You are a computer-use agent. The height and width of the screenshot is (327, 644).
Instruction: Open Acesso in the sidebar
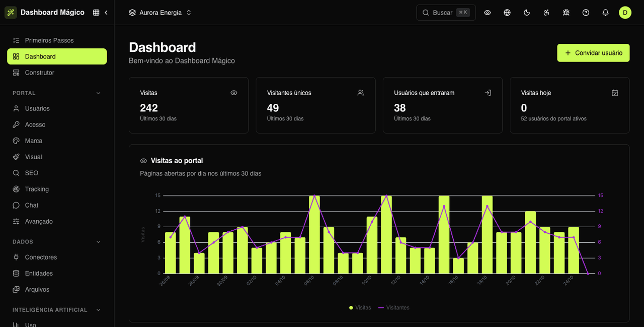click(57, 124)
